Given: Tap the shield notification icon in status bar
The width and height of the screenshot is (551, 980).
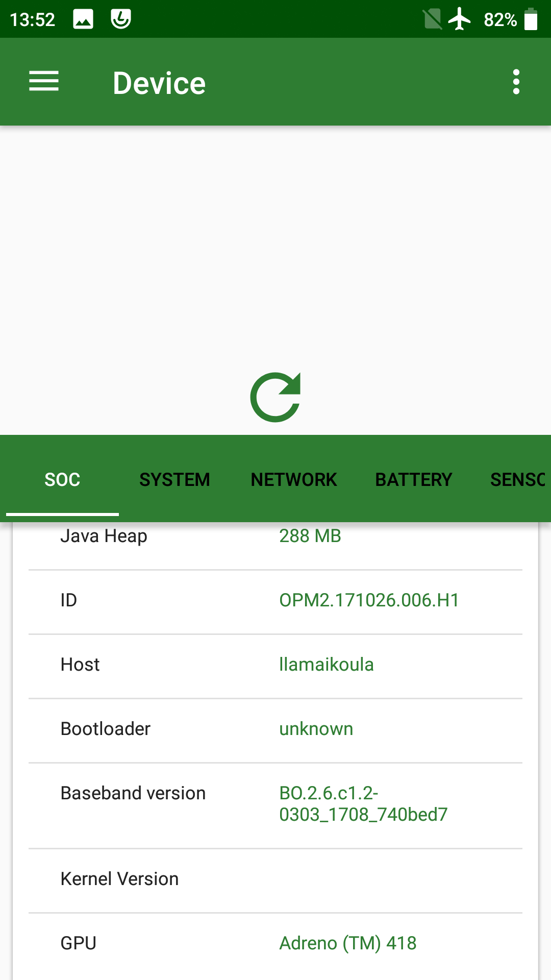Looking at the screenshot, I should [121, 19].
